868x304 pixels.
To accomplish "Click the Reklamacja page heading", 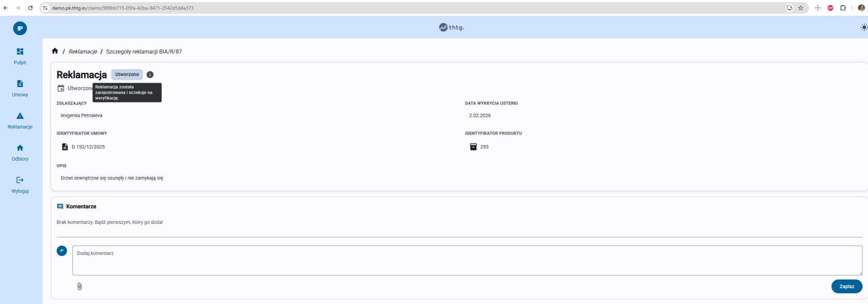I will [x=82, y=75].
